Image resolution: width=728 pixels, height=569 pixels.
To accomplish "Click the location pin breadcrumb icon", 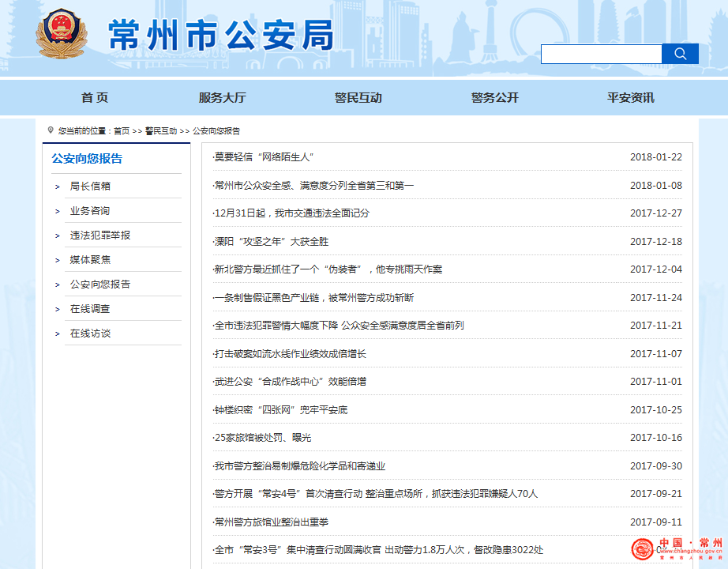I will pyautogui.click(x=51, y=130).
